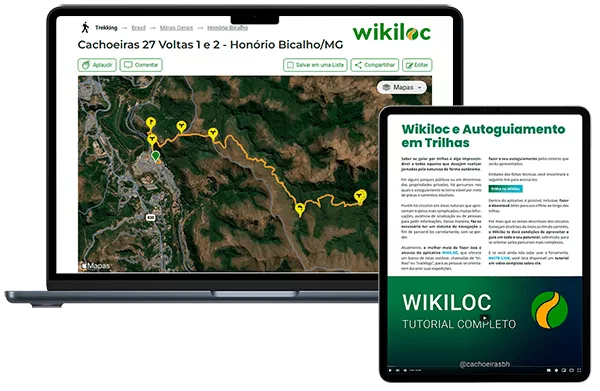This screenshot has height=391, width=600.
Task: Expand the Mapas layer dropdown
Action: pyautogui.click(x=402, y=88)
